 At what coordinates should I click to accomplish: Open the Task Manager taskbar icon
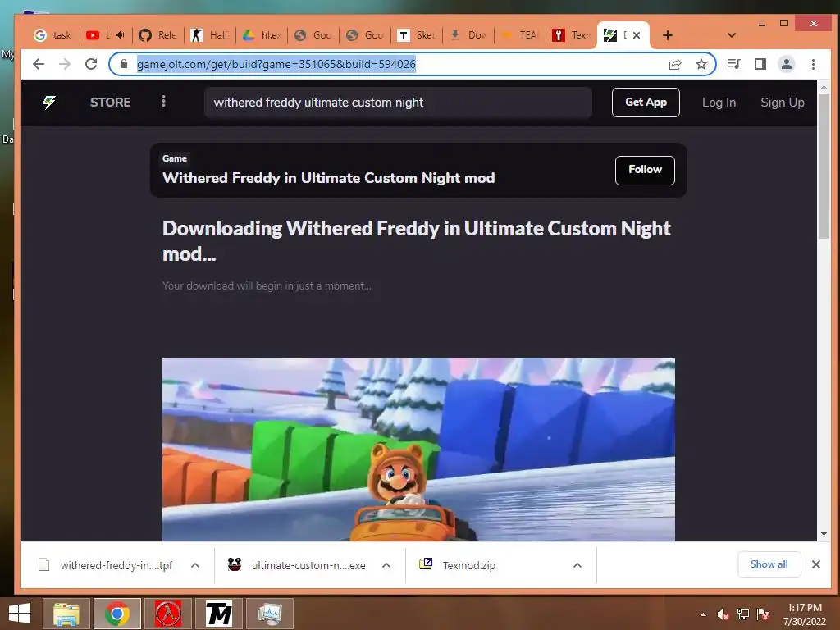(270, 614)
